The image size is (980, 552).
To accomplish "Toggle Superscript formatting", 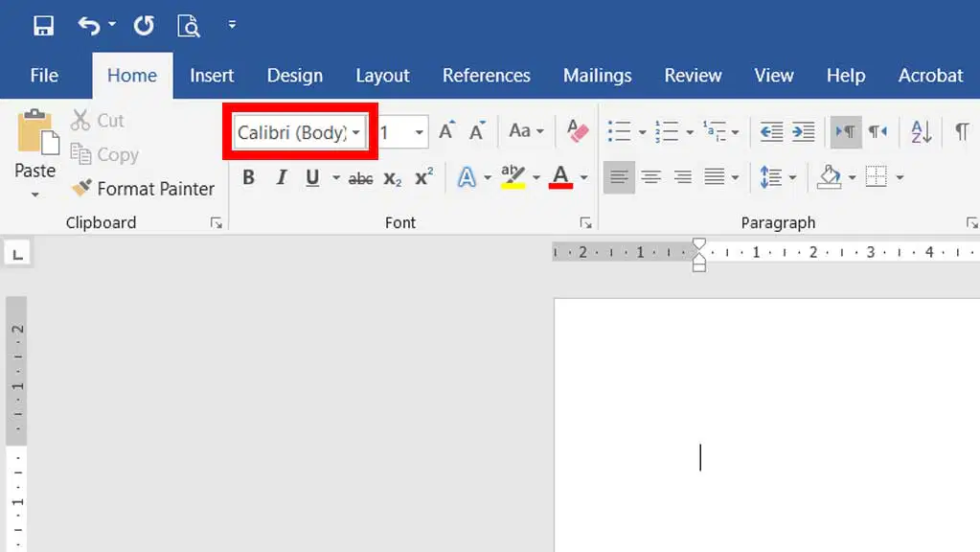I will [423, 177].
